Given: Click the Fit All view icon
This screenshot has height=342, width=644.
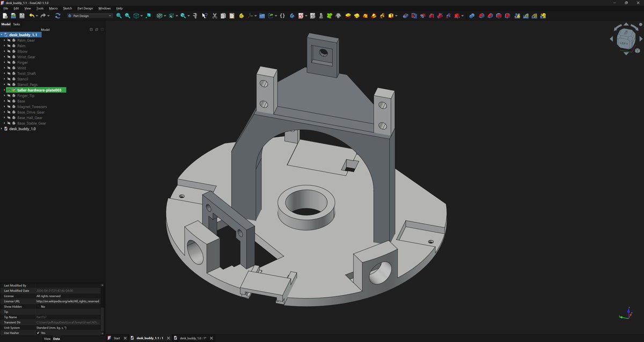Looking at the screenshot, I should [119, 16].
